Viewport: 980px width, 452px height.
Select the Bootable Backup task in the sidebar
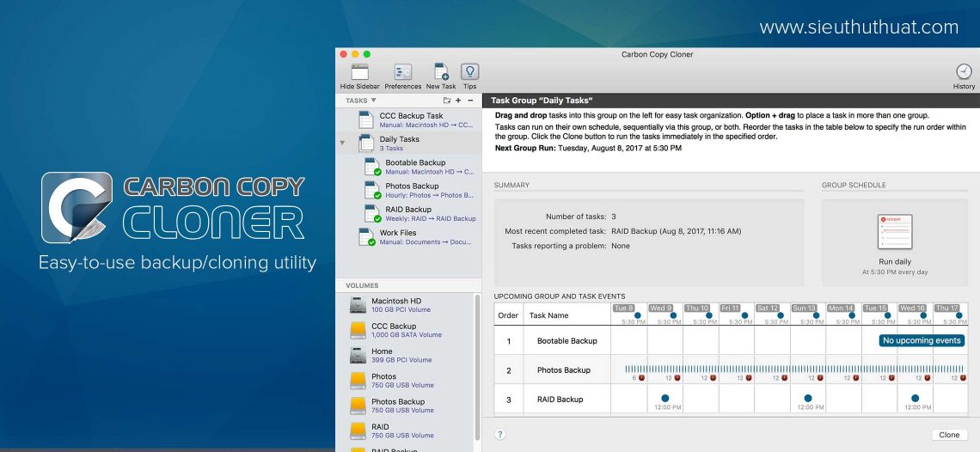pyautogui.click(x=408, y=167)
